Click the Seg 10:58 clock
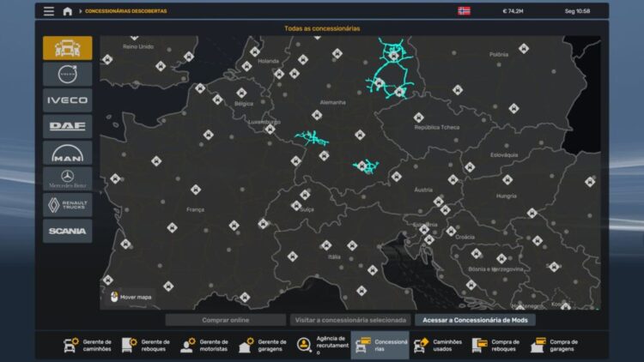 click(577, 11)
